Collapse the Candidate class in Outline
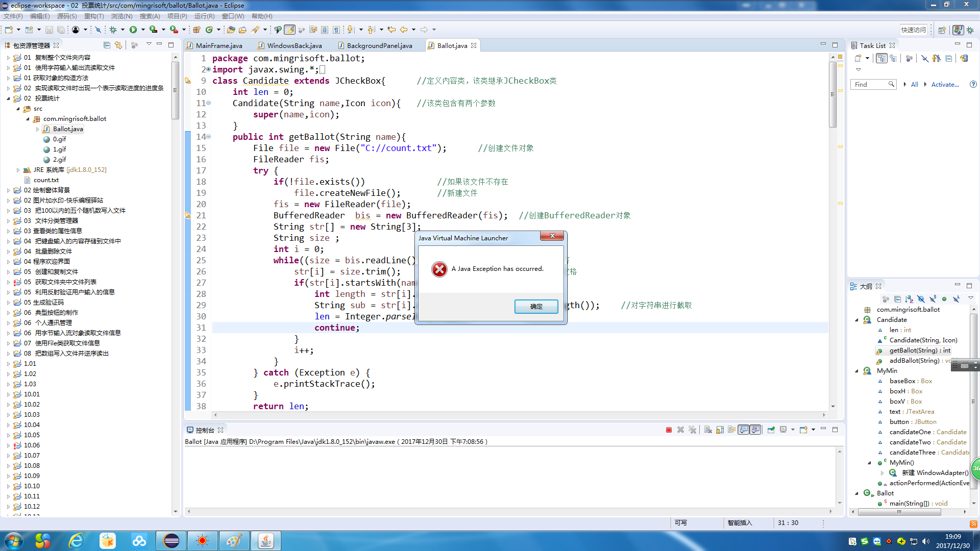The height and width of the screenshot is (551, 980). 856,320
